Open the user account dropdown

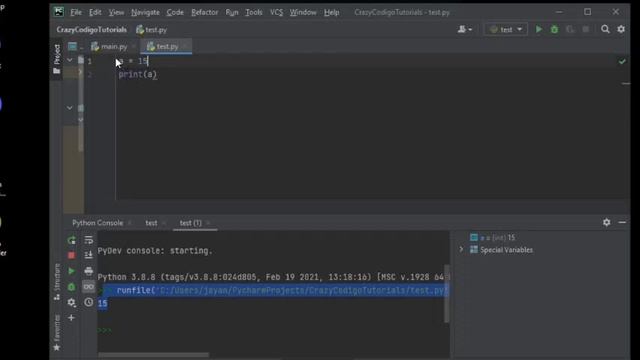464,29
